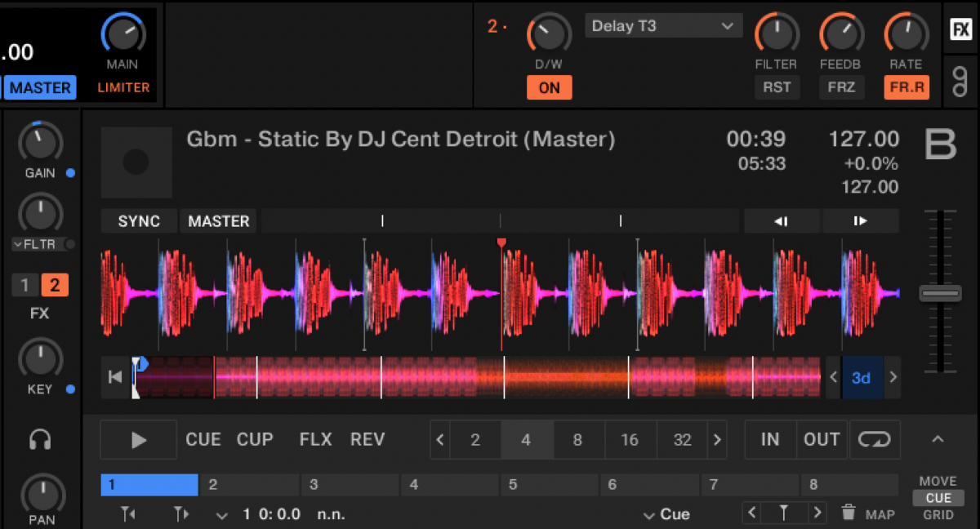980x529 pixels.
Task: Click the beatjump forward button
Action: tap(860, 221)
